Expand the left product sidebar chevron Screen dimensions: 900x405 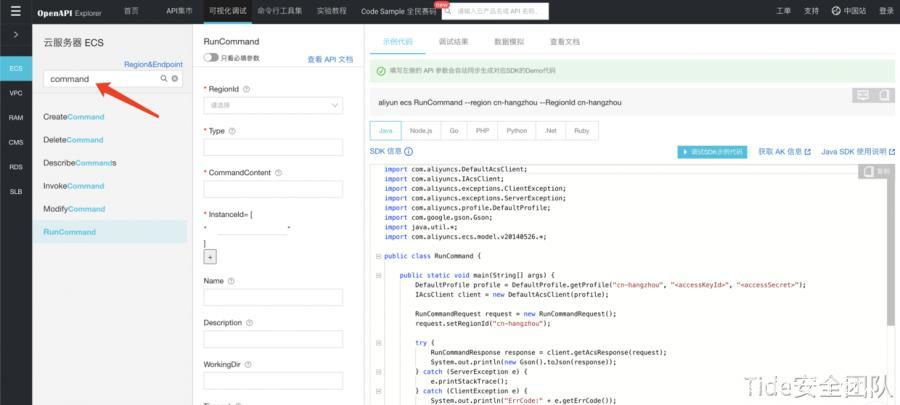[x=15, y=35]
